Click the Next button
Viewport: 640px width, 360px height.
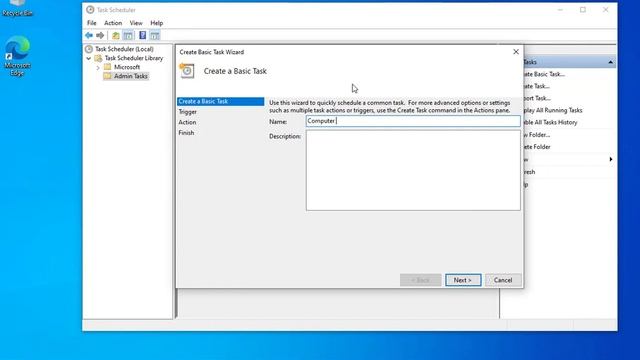(463, 280)
